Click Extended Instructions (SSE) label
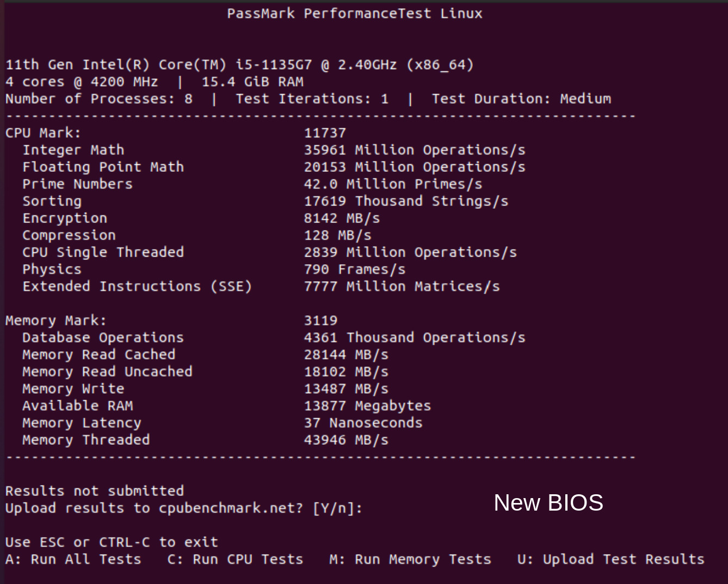728x584 pixels. (137, 287)
